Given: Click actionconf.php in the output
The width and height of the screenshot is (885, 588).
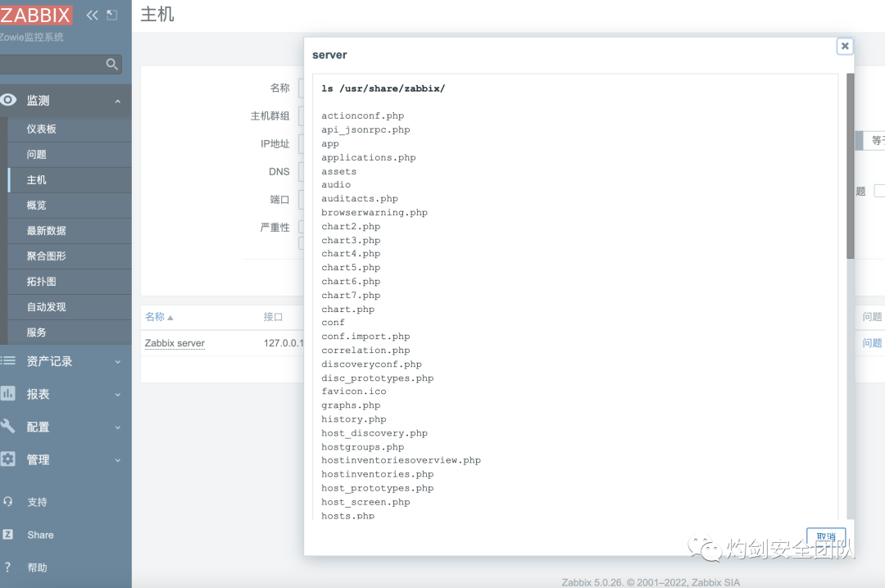Looking at the screenshot, I should (363, 115).
